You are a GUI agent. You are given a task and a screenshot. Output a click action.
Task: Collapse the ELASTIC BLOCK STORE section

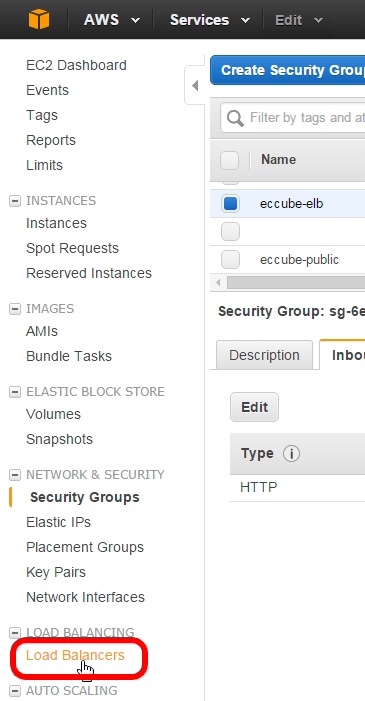coord(15,392)
